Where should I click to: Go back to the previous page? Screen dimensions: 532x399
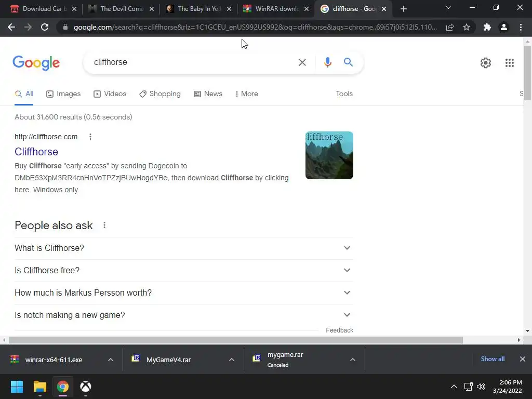(x=11, y=27)
